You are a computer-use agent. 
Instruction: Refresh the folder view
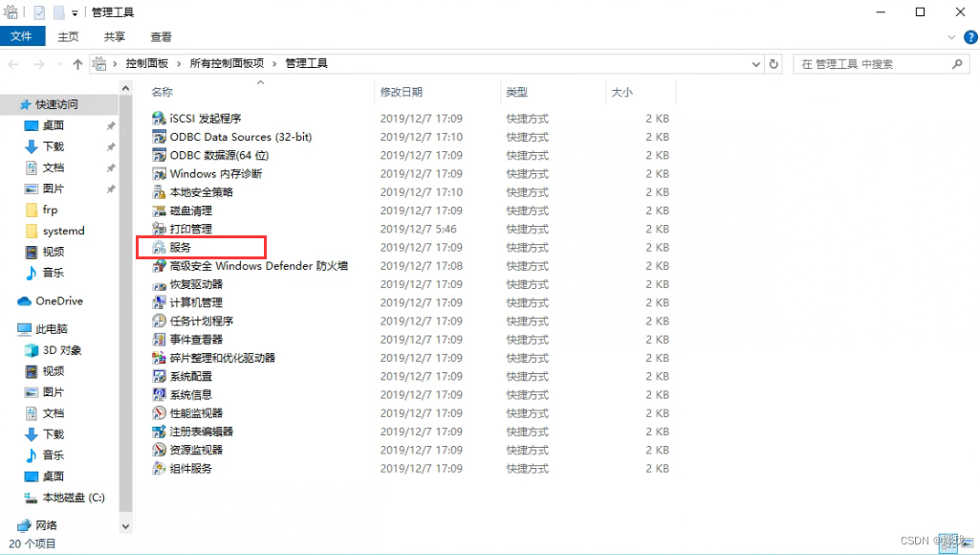tap(773, 65)
